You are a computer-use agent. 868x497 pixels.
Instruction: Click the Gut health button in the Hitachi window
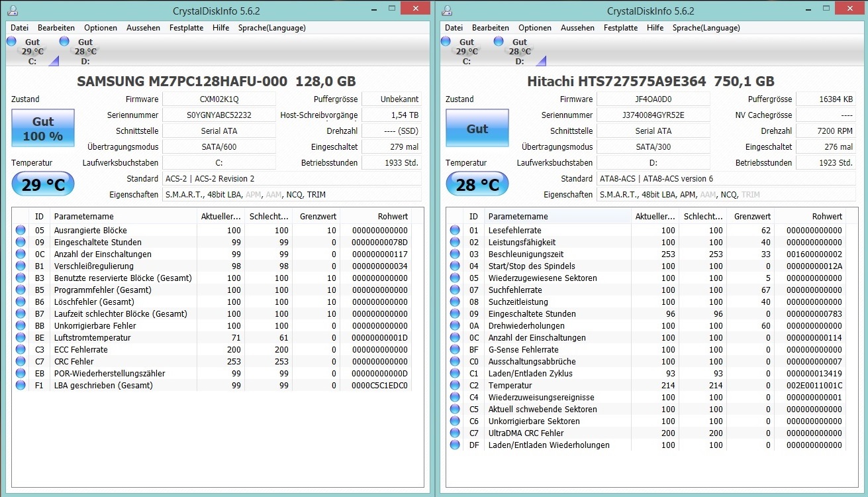click(477, 129)
